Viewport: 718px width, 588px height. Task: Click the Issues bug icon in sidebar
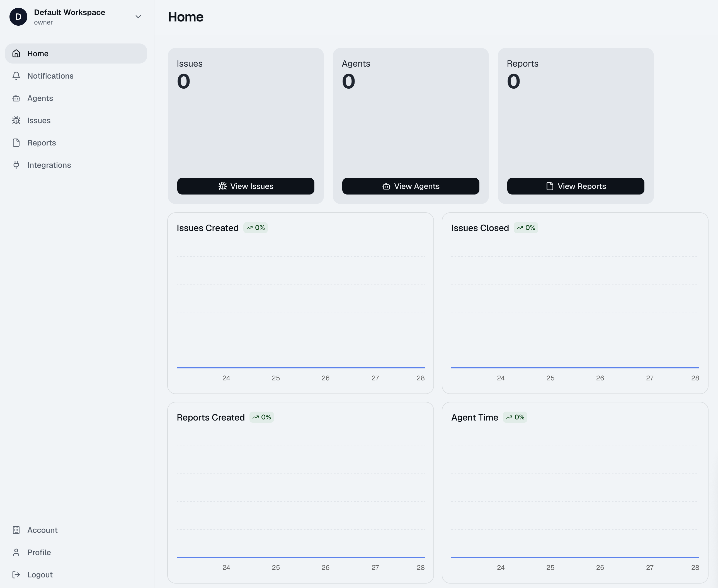point(16,120)
